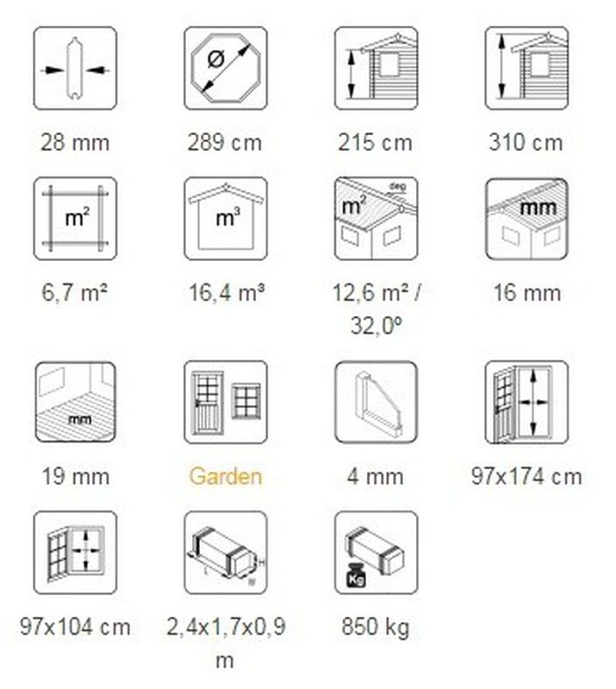616x689 pixels.
Task: Select the floor board thickness icon
Action: click(75, 402)
